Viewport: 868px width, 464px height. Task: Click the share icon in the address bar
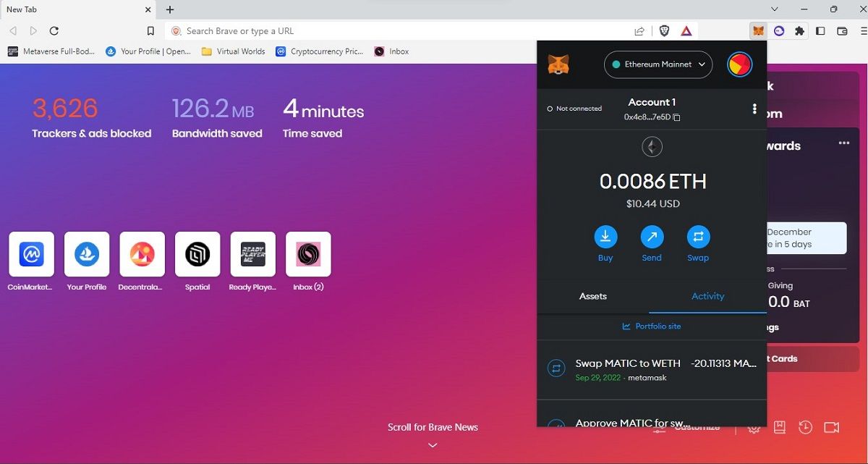pos(639,31)
